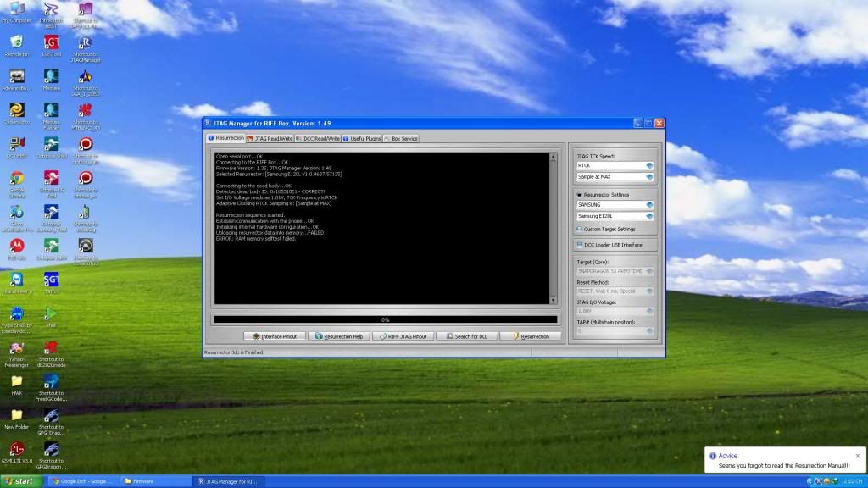The height and width of the screenshot is (488, 868).
Task: Open the SGTool desktop shortcut
Action: [x=51, y=282]
